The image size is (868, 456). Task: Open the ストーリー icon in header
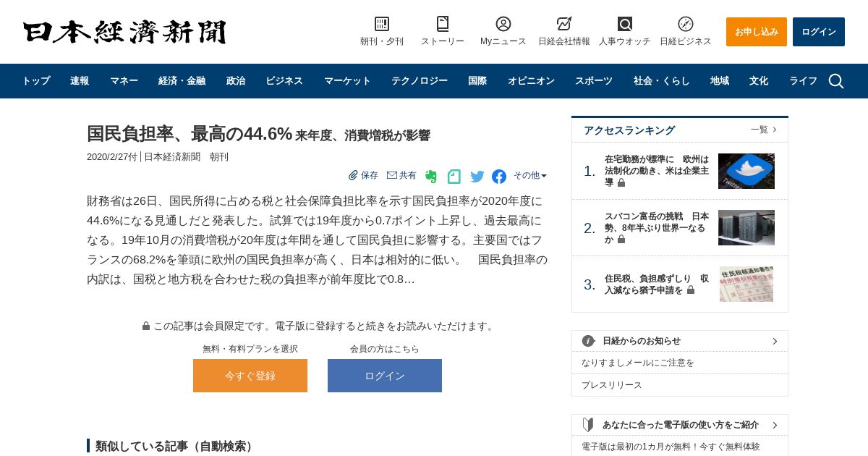pyautogui.click(x=443, y=24)
